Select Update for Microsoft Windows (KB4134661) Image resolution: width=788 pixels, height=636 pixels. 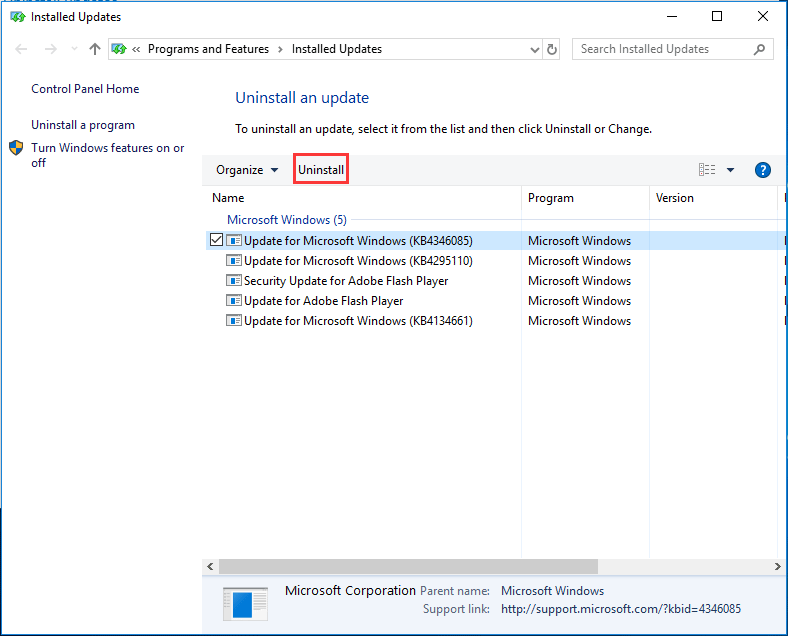coord(358,321)
